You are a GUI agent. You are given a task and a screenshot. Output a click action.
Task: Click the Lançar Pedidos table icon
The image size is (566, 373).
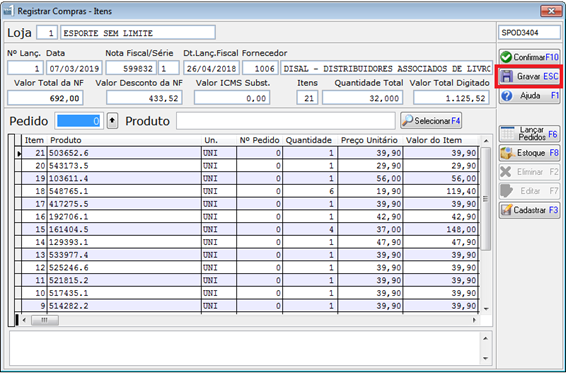point(508,134)
